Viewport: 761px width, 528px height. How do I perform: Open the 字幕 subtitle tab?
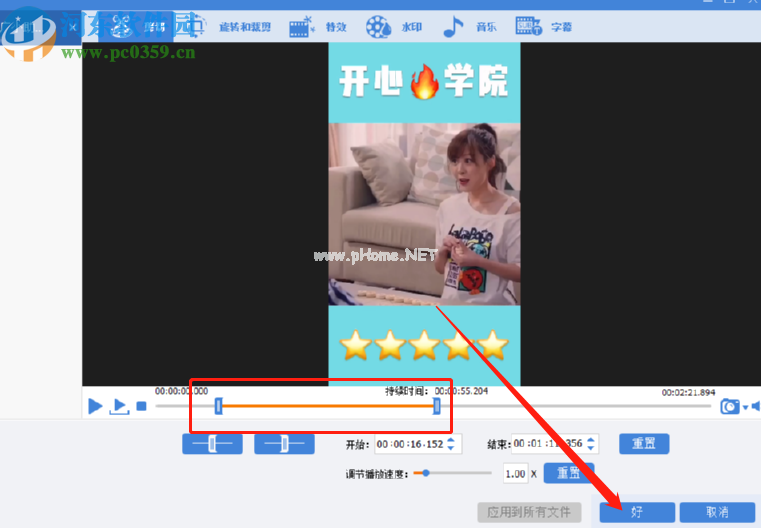click(545, 27)
